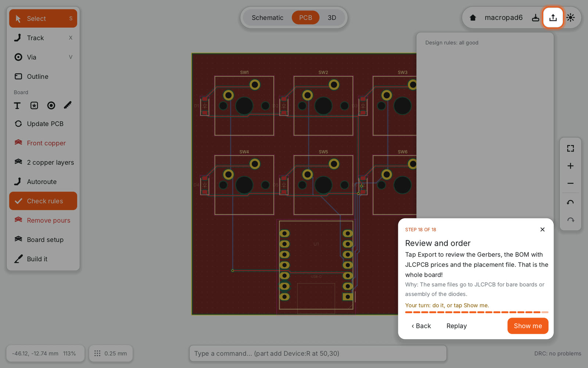This screenshot has width=588, height=368.
Task: Toggle the light/dark theme sun icon
Action: click(x=570, y=18)
